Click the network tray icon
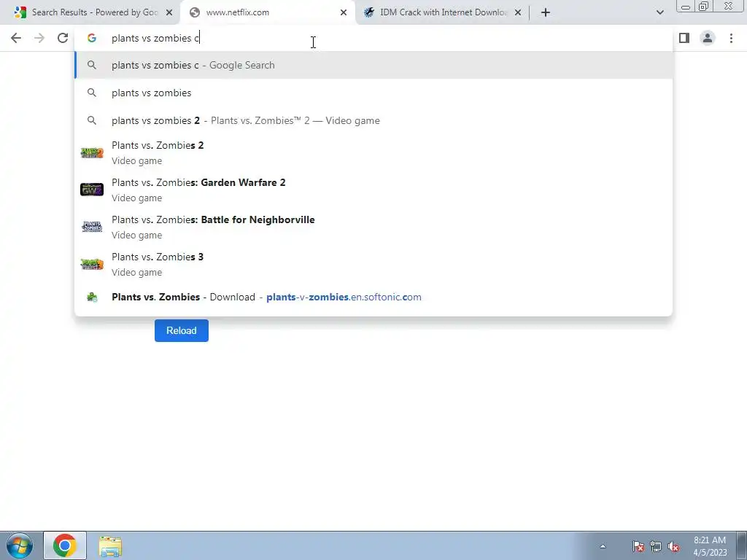The width and height of the screenshot is (747, 560). 656,546
